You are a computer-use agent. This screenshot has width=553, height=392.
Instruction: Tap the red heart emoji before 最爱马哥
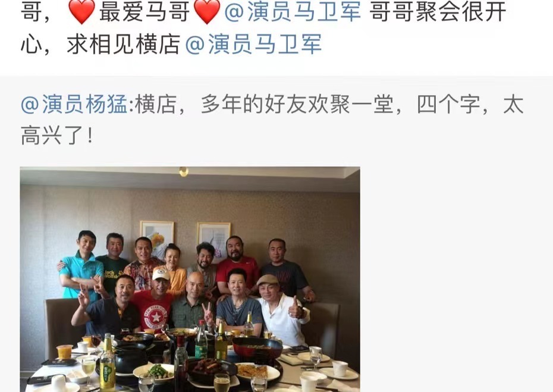coord(82,11)
